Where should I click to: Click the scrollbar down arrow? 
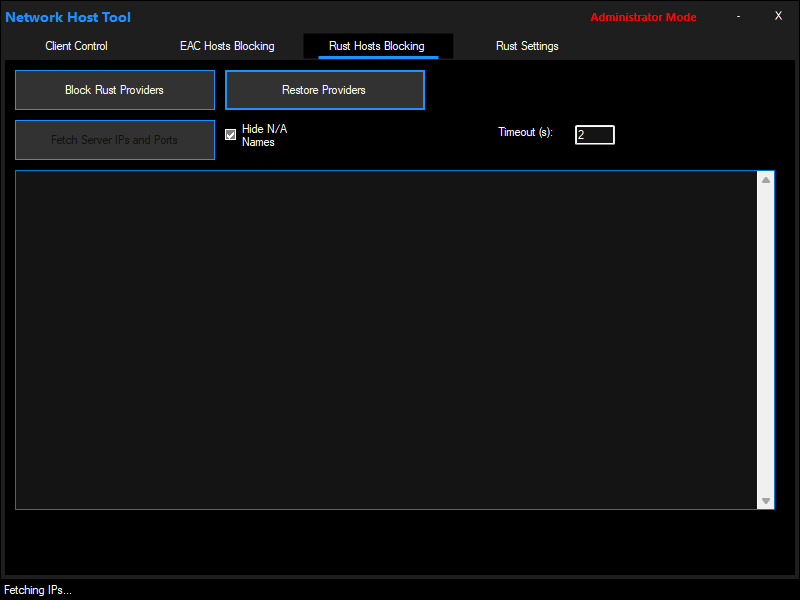(766, 501)
